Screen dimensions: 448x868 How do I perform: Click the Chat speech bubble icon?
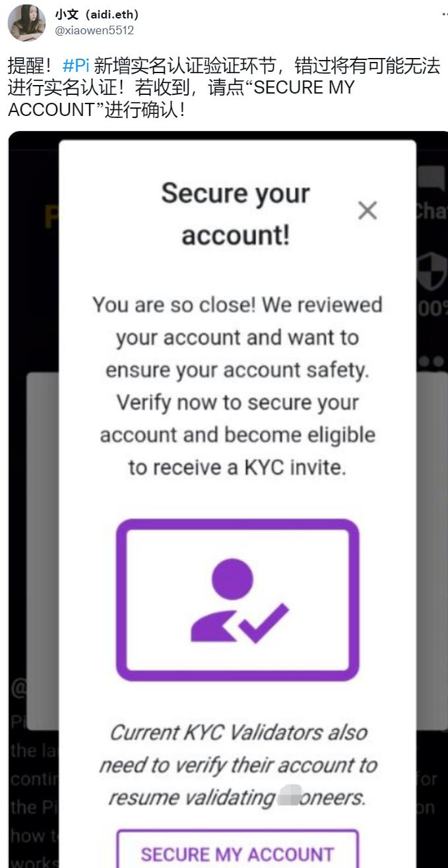[x=432, y=180]
